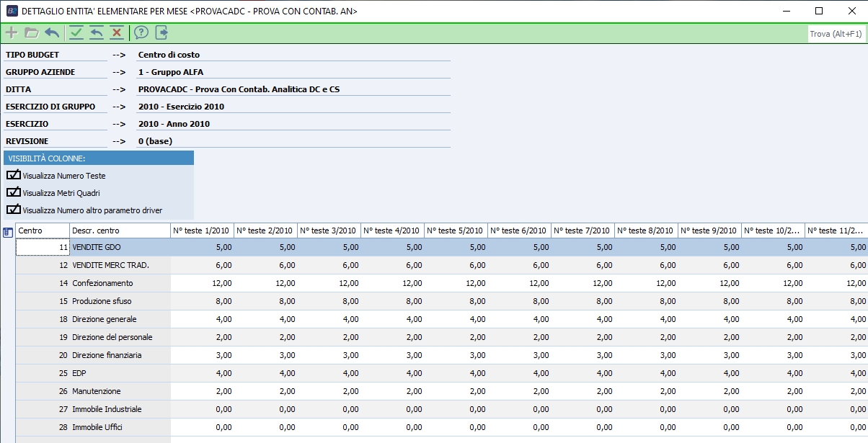
Task: Click the Trova search field
Action: (x=836, y=34)
